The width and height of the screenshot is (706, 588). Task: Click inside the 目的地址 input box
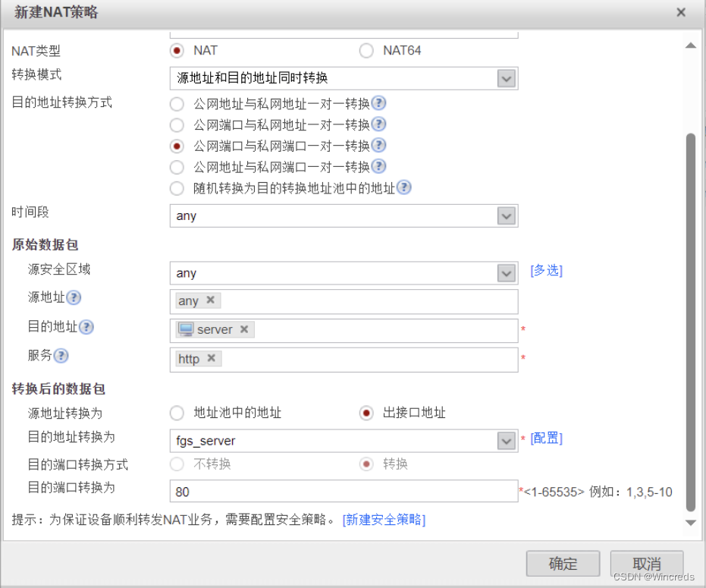pos(344,331)
